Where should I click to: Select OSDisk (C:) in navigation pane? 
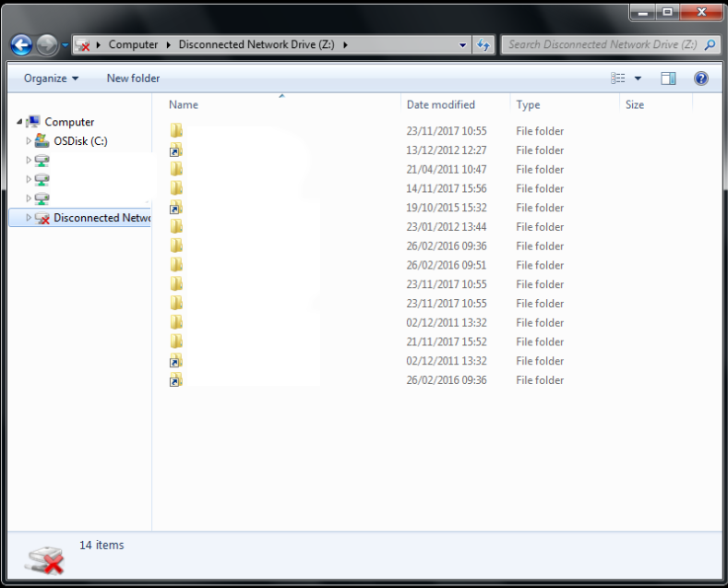pos(80,141)
